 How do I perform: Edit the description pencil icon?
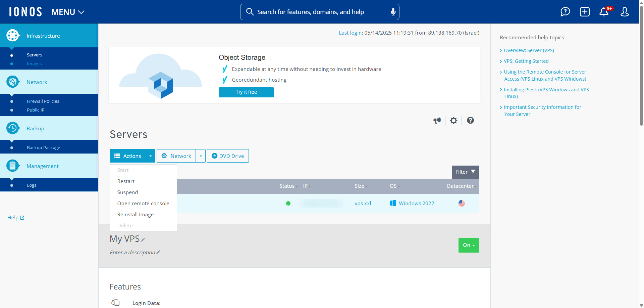click(x=158, y=252)
